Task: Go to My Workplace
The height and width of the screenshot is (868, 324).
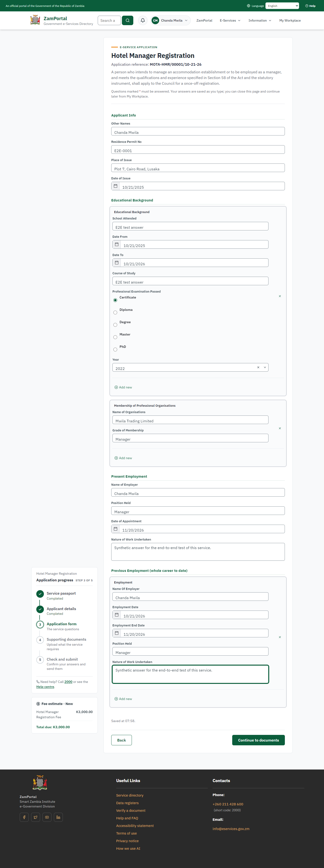Action: click(x=290, y=21)
